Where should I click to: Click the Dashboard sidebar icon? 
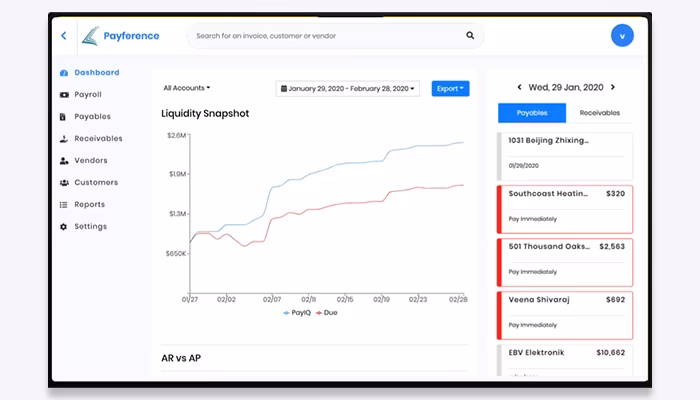(x=64, y=73)
